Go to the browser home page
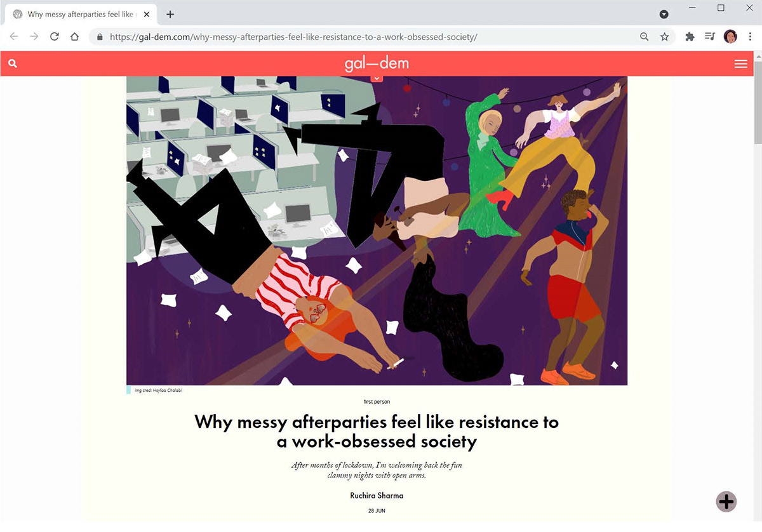 pyautogui.click(x=74, y=37)
